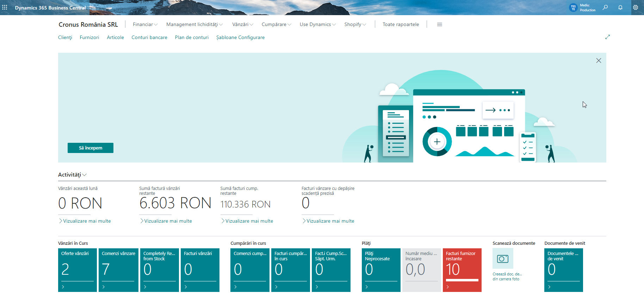The image size is (644, 306).
Task: Open the notifications bell
Action: coord(620,7)
